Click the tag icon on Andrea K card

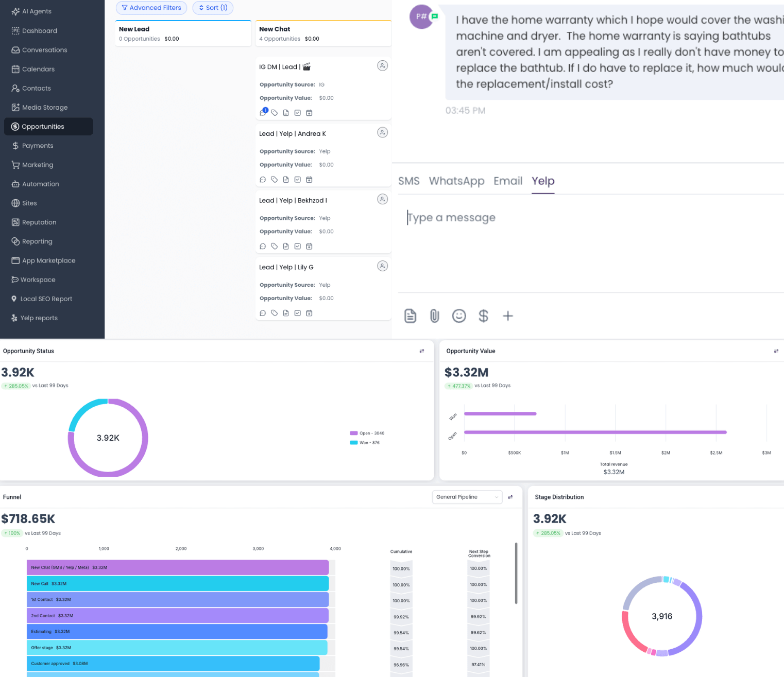tap(275, 180)
